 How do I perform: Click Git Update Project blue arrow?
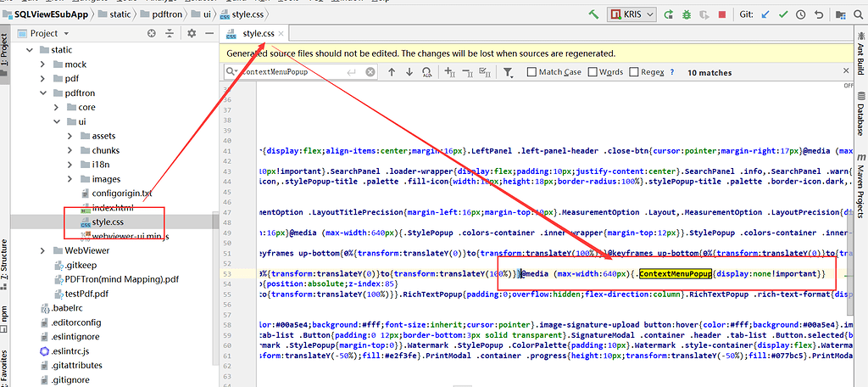[x=766, y=14]
